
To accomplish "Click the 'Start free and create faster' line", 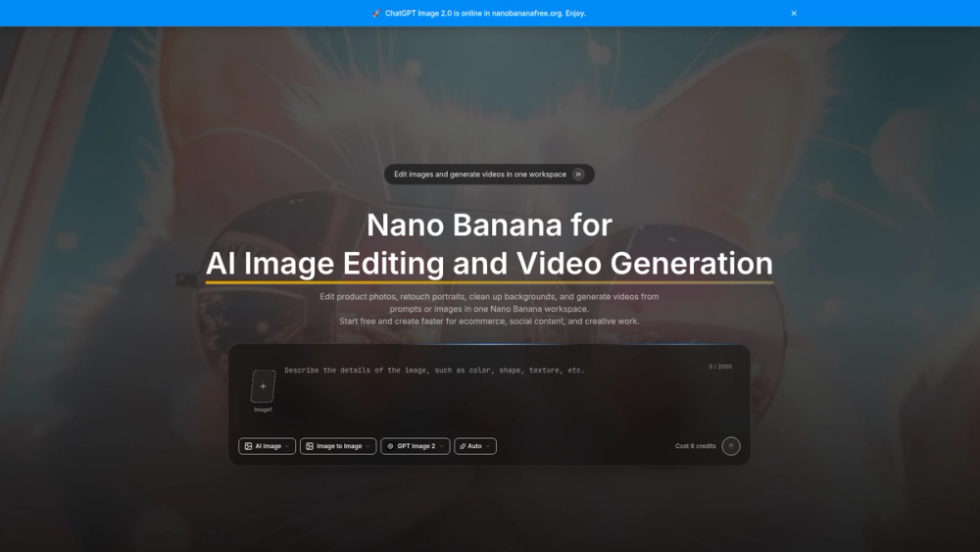I will click(489, 322).
